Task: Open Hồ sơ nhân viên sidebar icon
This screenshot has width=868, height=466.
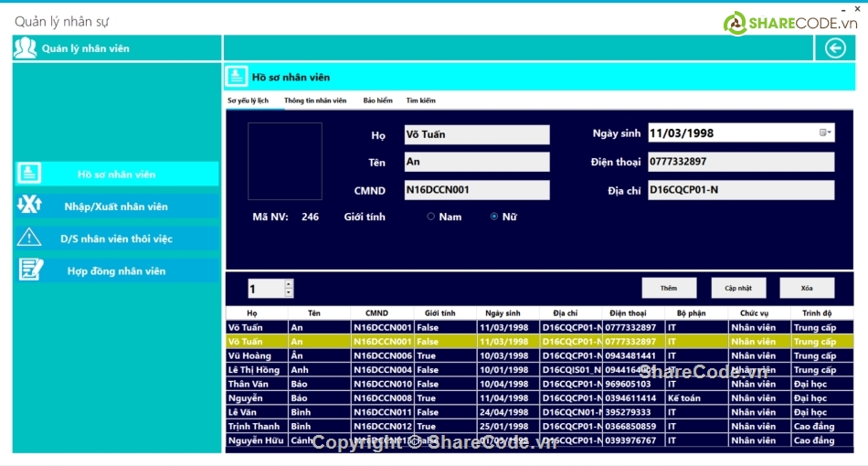Action: [x=29, y=174]
